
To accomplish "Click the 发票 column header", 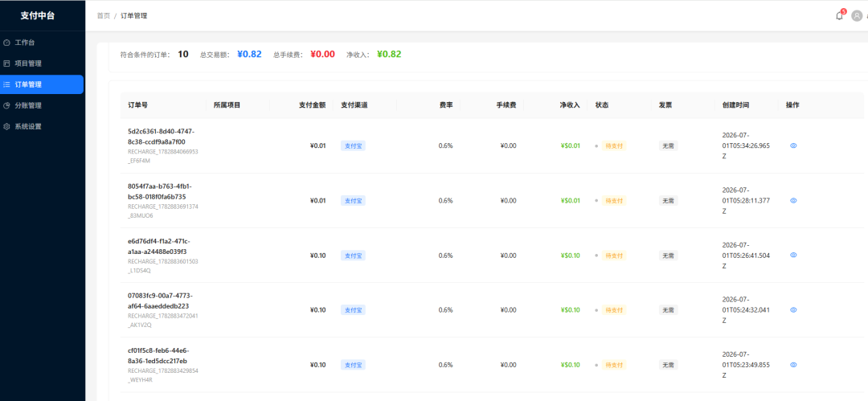I will tap(665, 104).
